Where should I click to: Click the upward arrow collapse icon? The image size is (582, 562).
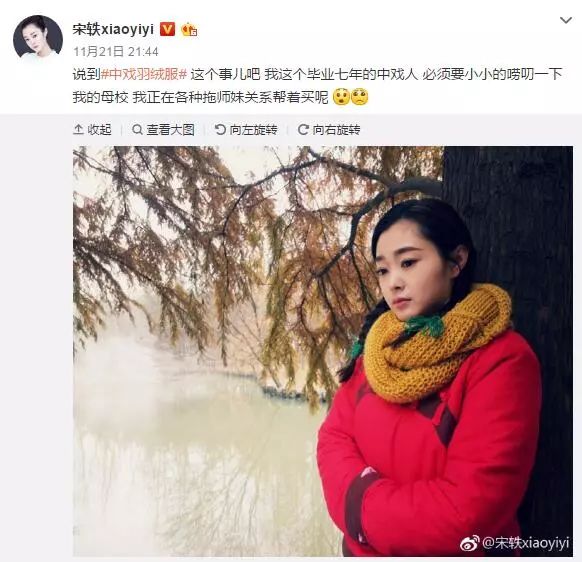78,130
